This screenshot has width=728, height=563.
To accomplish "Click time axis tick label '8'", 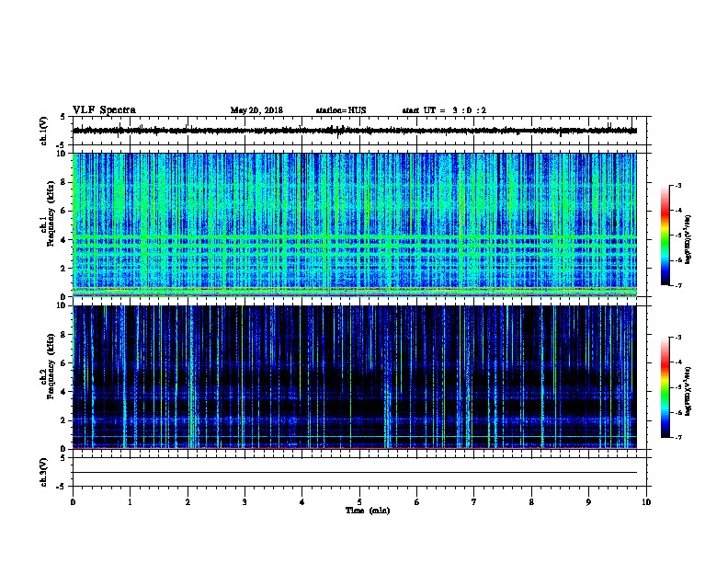I will (531, 502).
